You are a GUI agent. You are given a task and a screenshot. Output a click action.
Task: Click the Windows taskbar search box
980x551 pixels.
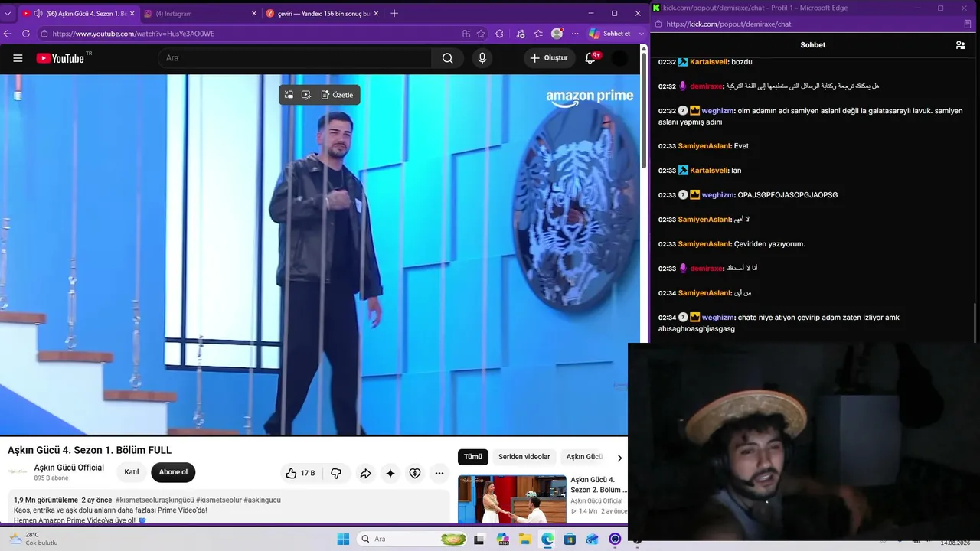413,539
